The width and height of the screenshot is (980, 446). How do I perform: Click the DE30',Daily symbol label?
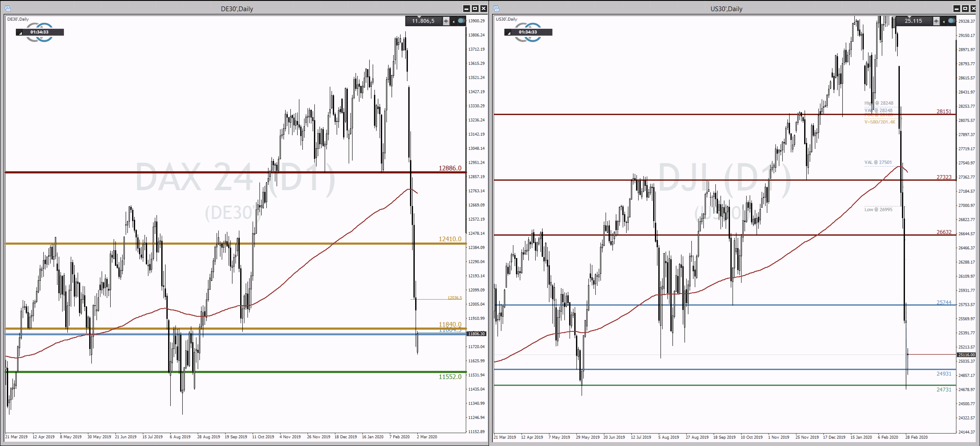click(18, 19)
